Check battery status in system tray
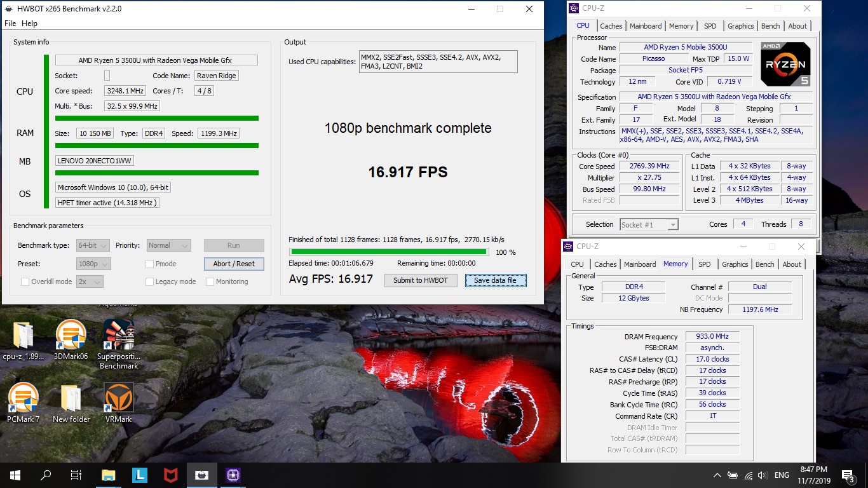This screenshot has width=868, height=488. pos(733,475)
